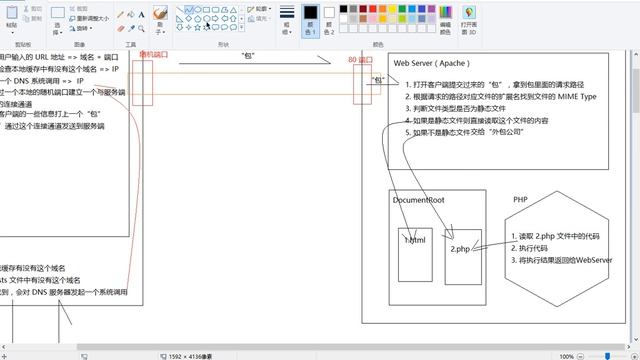Viewport: 640px width, 360px height.
Task: Select the Text tool
Action: point(141,15)
